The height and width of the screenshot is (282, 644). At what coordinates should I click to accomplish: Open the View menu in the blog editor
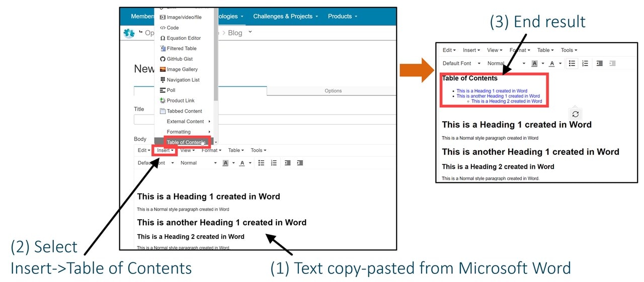[187, 150]
